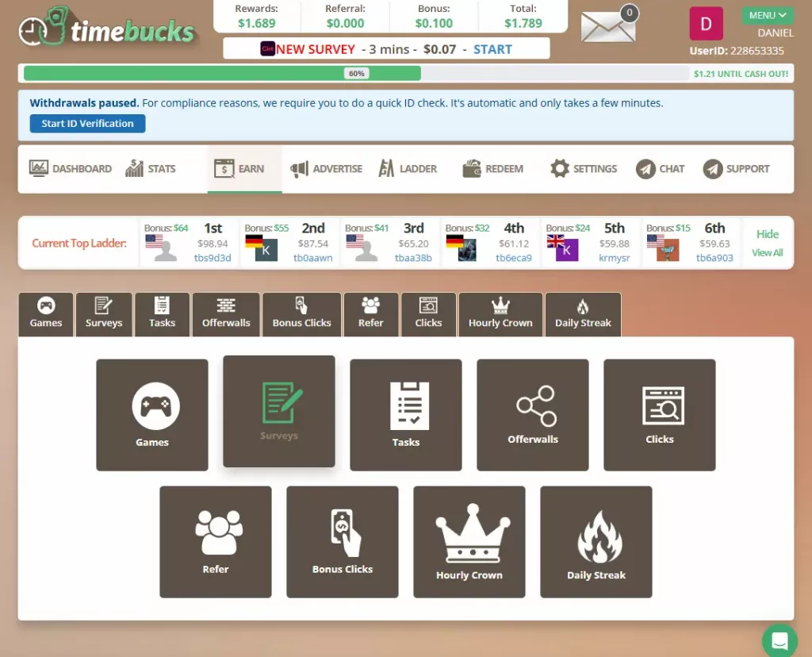The height and width of the screenshot is (657, 812).
Task: Click the $1.21 UNTIL CASH OUT text
Action: tap(741, 74)
